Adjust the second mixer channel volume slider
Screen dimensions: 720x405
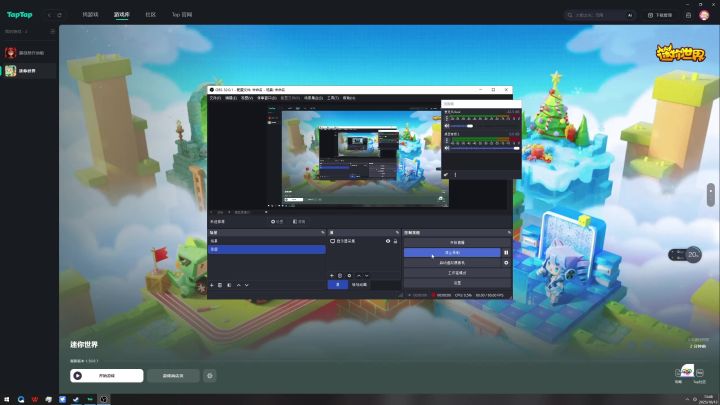coord(485,148)
